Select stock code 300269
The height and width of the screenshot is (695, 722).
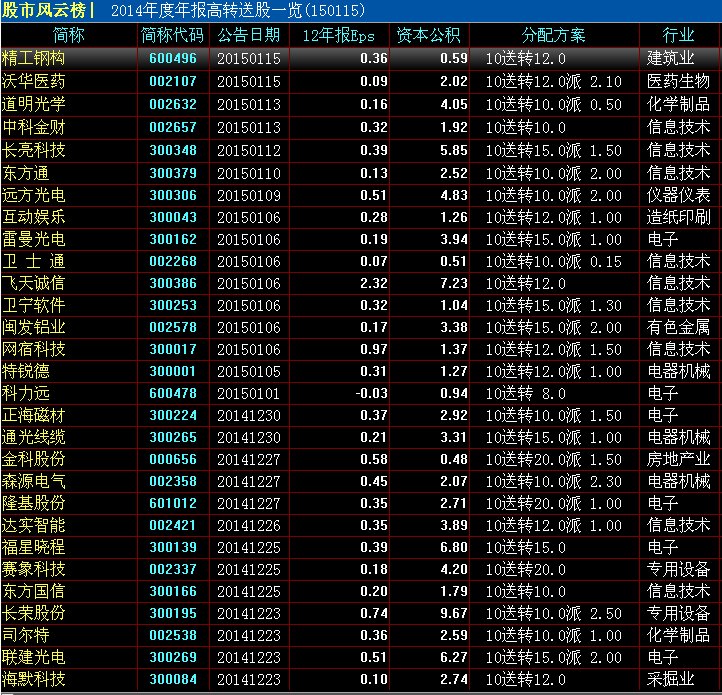tap(173, 657)
